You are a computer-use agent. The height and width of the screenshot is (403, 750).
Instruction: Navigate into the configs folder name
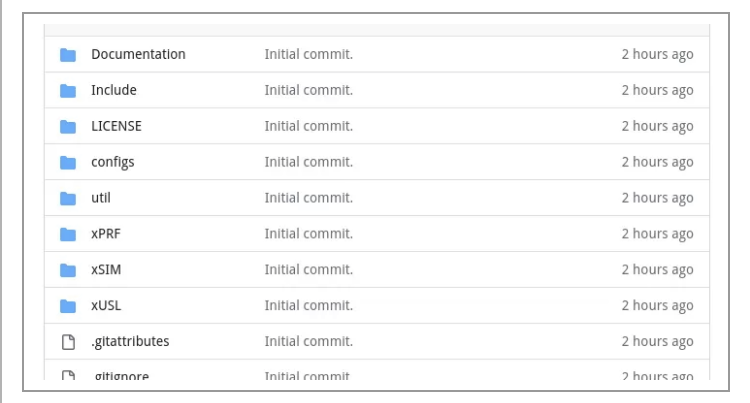pos(114,162)
